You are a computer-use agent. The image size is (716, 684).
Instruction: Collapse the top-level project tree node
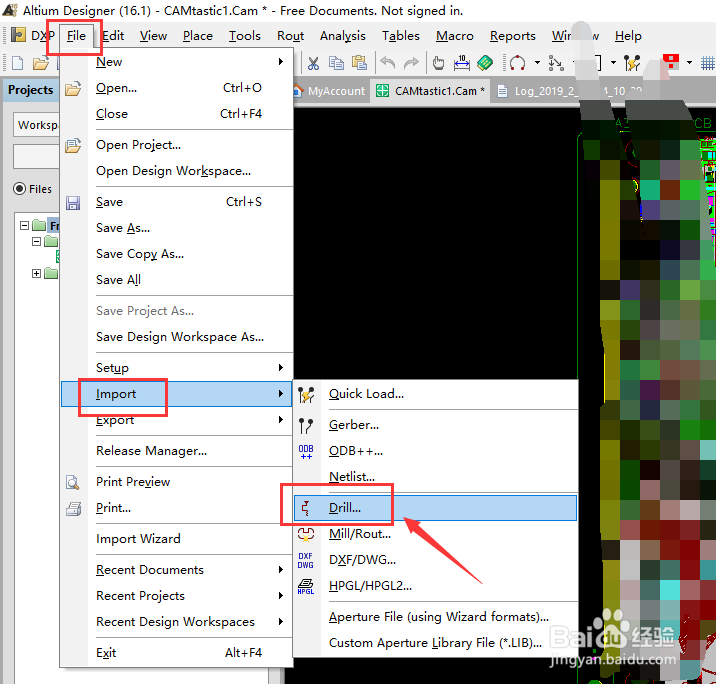tap(25, 225)
